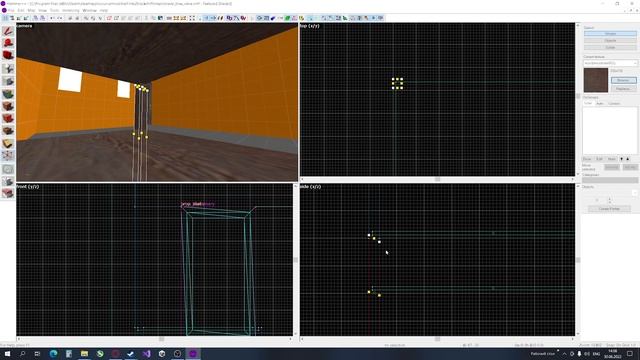Open the File menu

click(11, 10)
